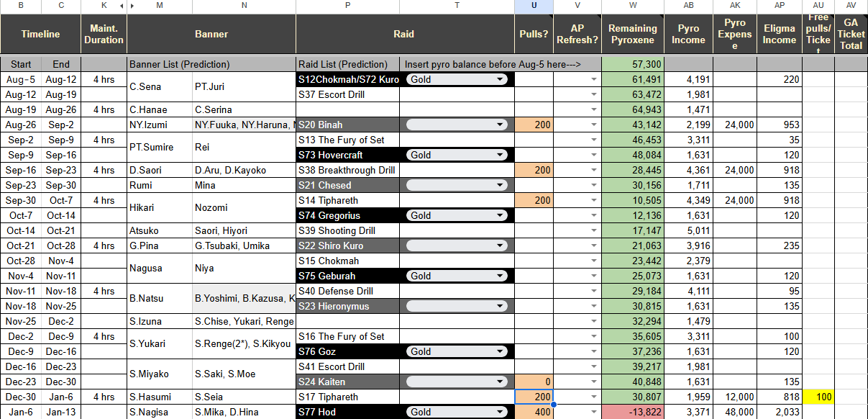Image resolution: width=868 pixels, height=419 pixels.
Task: Select the 57,300 pyro balance cell
Action: click(x=632, y=64)
